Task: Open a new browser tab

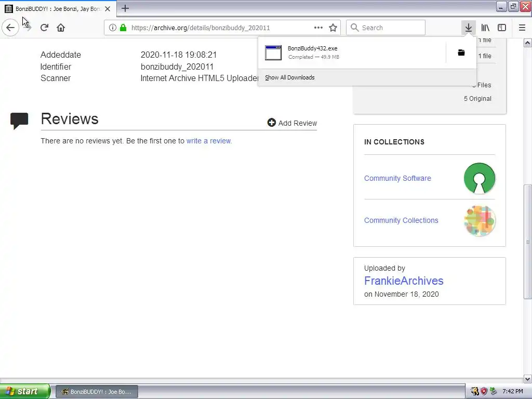Action: pyautogui.click(x=125, y=8)
